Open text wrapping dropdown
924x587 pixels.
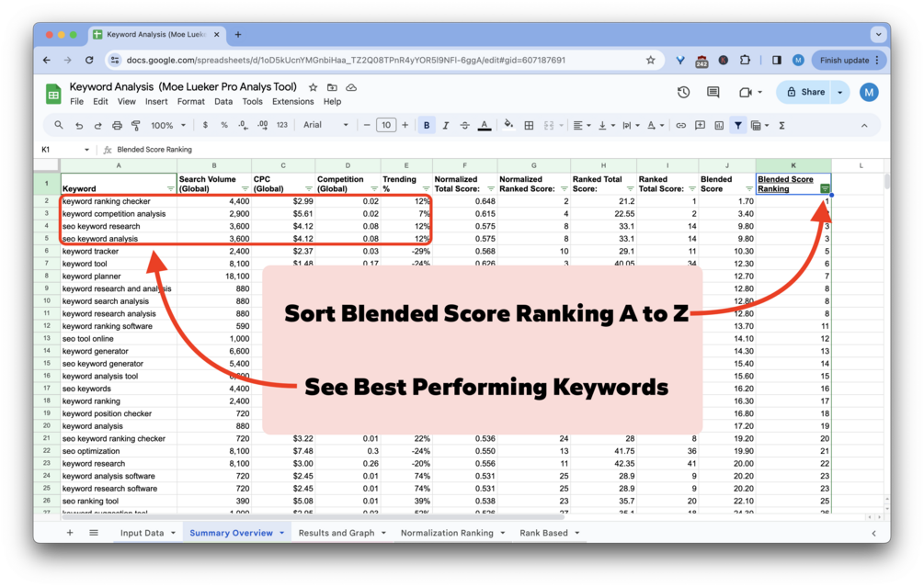click(x=631, y=126)
